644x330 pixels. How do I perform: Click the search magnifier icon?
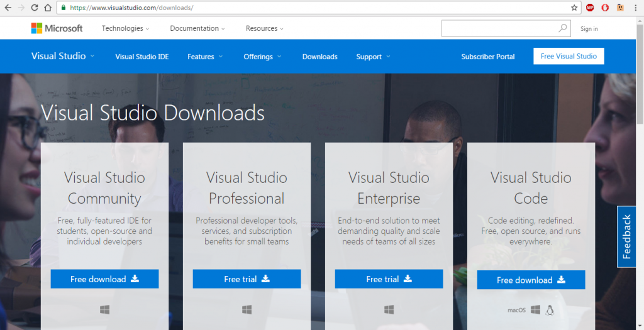(563, 28)
